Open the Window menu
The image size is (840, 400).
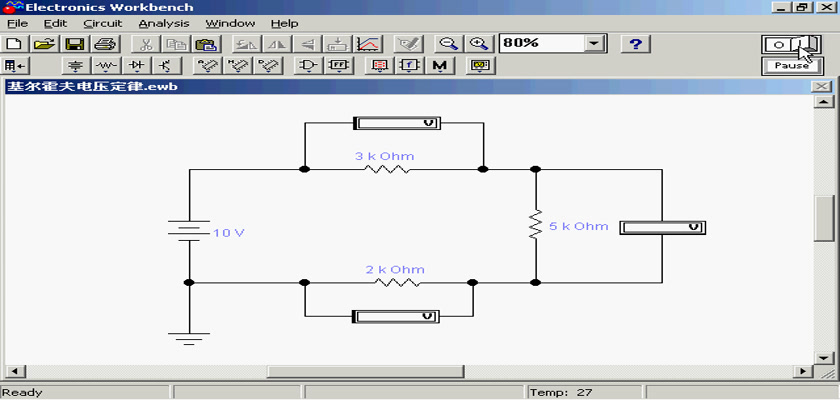click(x=230, y=24)
